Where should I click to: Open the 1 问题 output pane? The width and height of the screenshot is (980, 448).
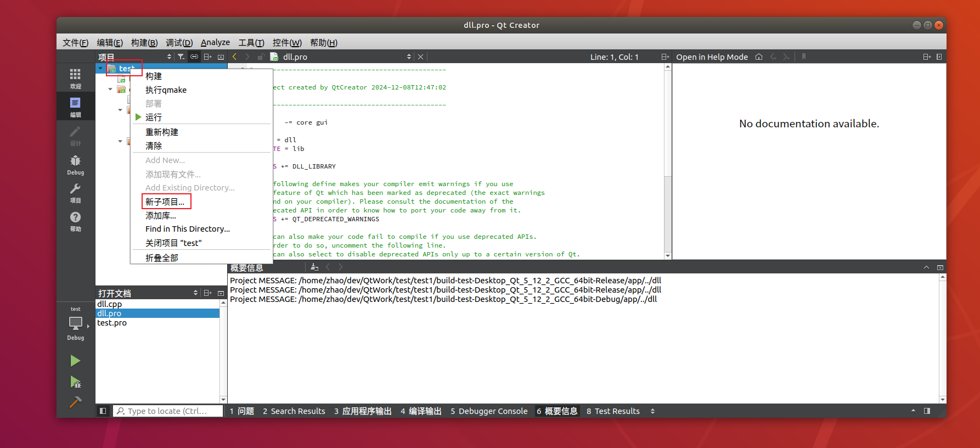tap(241, 411)
